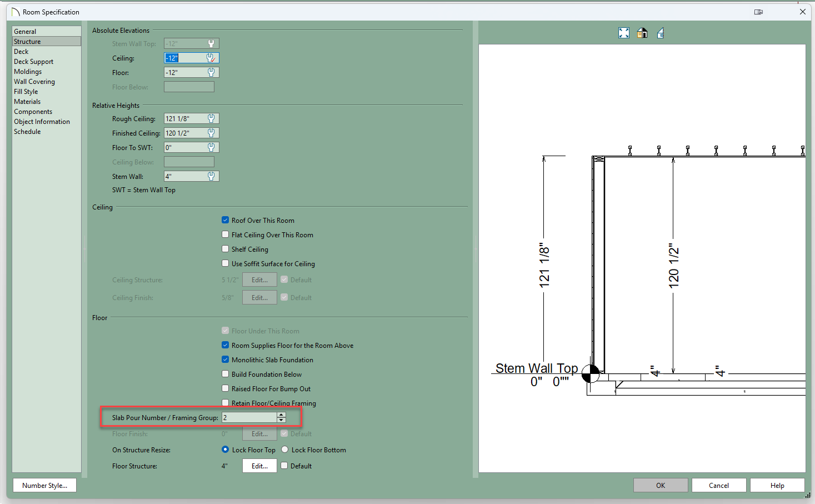815x504 pixels.
Task: Click the rightmost preview toolbar icon
Action: (x=661, y=33)
